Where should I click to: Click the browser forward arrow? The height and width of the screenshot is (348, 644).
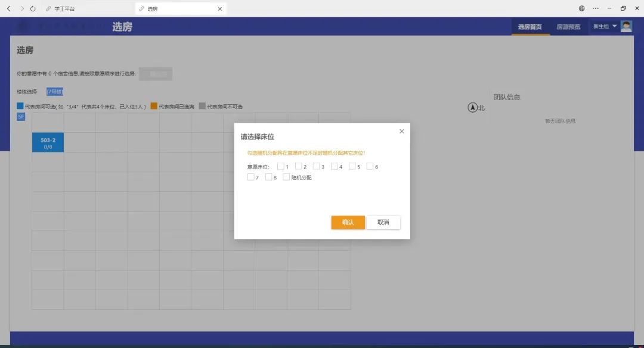click(22, 9)
